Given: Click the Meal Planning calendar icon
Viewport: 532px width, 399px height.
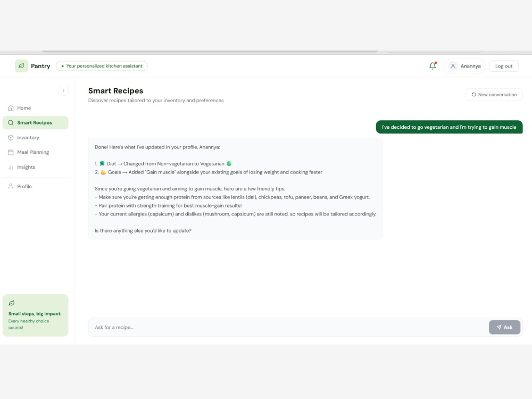Looking at the screenshot, I should [11, 152].
